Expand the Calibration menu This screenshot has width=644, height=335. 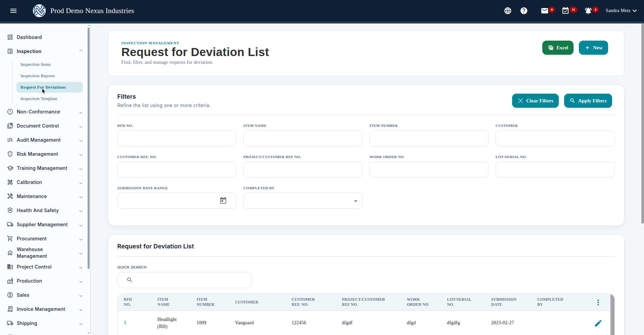click(81, 183)
